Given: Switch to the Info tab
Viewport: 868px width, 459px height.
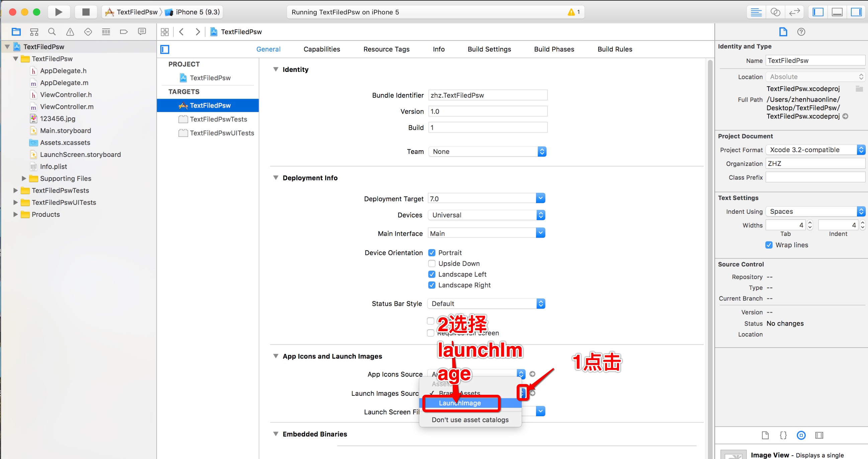Looking at the screenshot, I should point(439,49).
